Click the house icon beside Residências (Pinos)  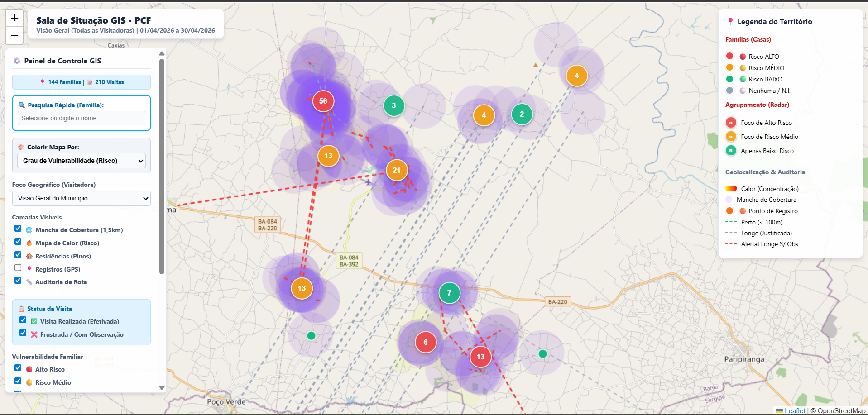(29, 256)
